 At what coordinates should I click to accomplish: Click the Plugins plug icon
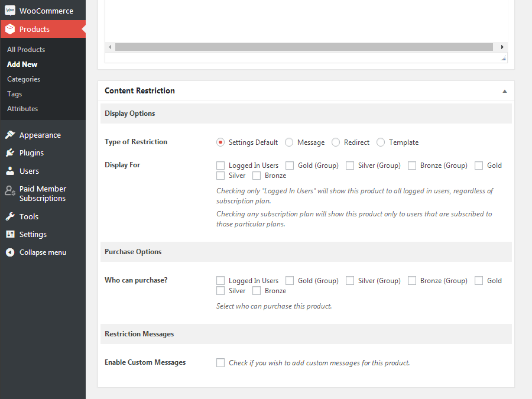tap(10, 153)
